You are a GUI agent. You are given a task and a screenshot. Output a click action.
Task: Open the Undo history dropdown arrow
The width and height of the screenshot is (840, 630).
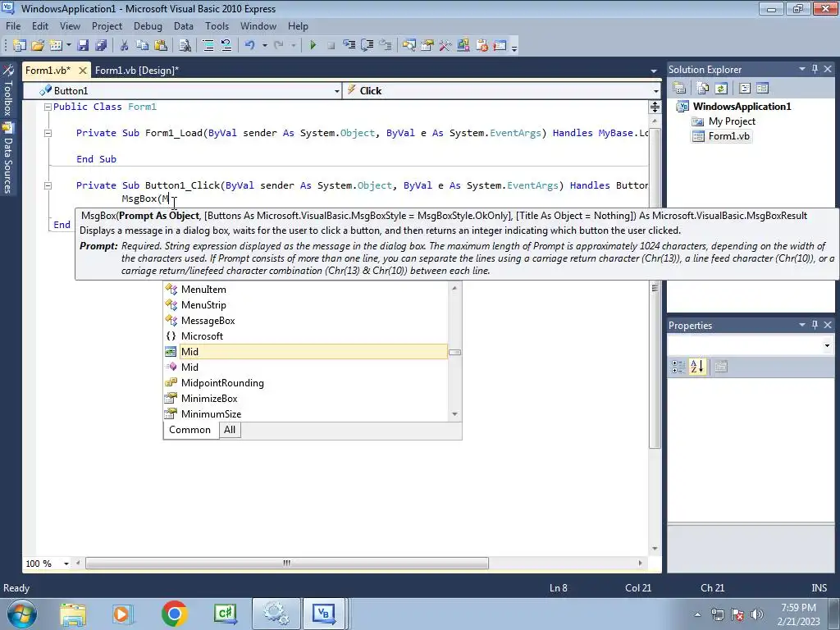pos(265,46)
